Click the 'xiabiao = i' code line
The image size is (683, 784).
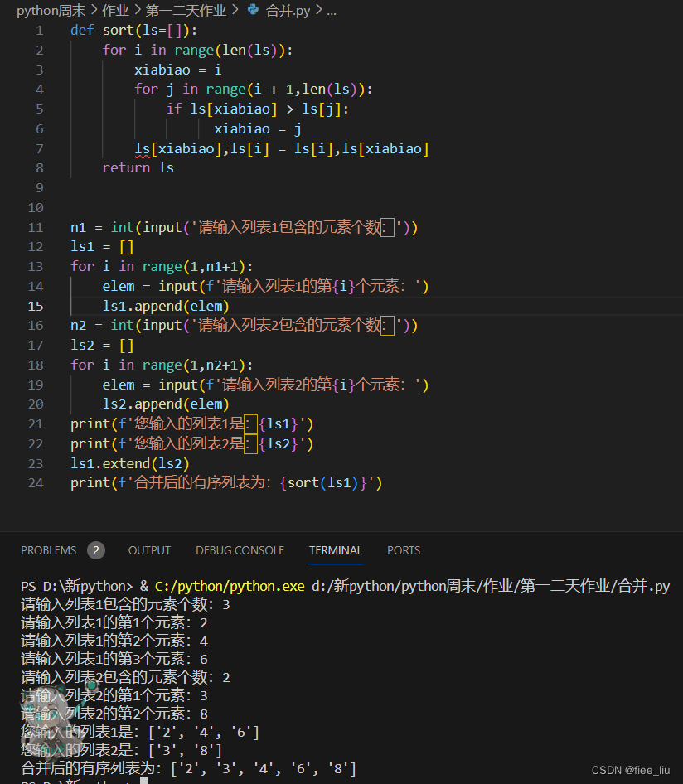[177, 70]
